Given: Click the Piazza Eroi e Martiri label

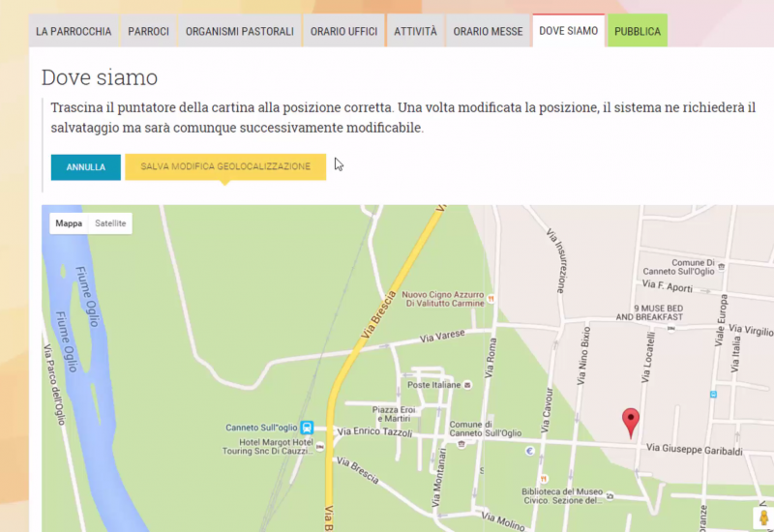Looking at the screenshot, I should 394,414.
